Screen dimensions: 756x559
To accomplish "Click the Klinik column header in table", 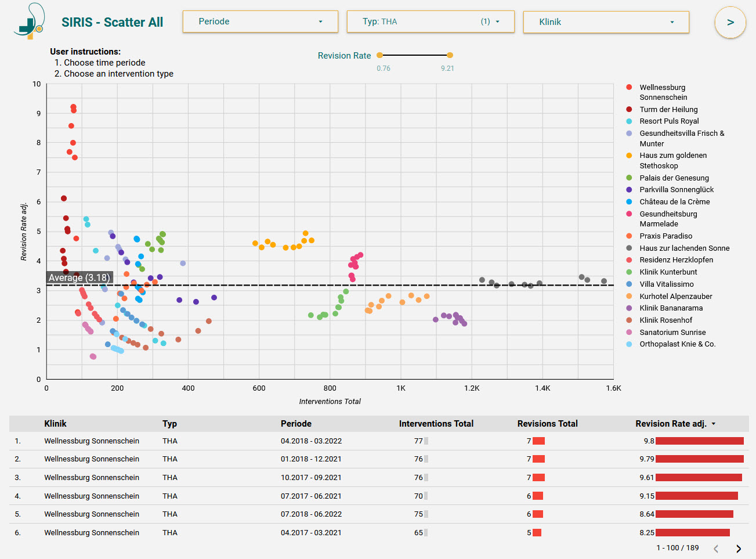I will coord(55,424).
